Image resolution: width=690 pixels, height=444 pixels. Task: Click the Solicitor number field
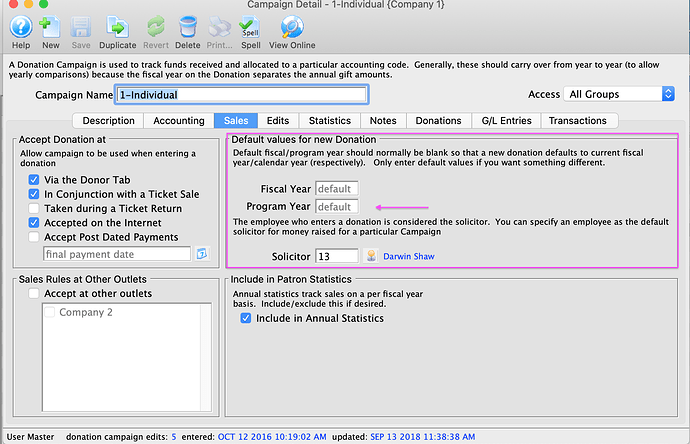337,256
